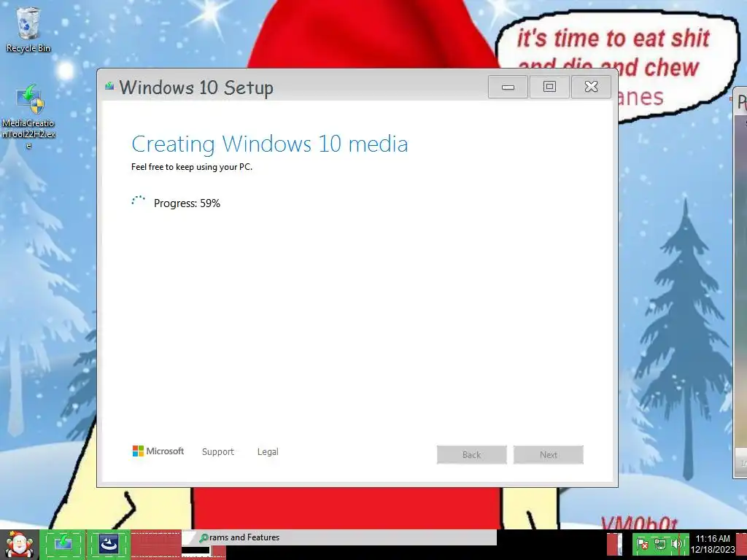Click the disabled Back button
The width and height of the screenshot is (747, 560).
click(x=472, y=455)
